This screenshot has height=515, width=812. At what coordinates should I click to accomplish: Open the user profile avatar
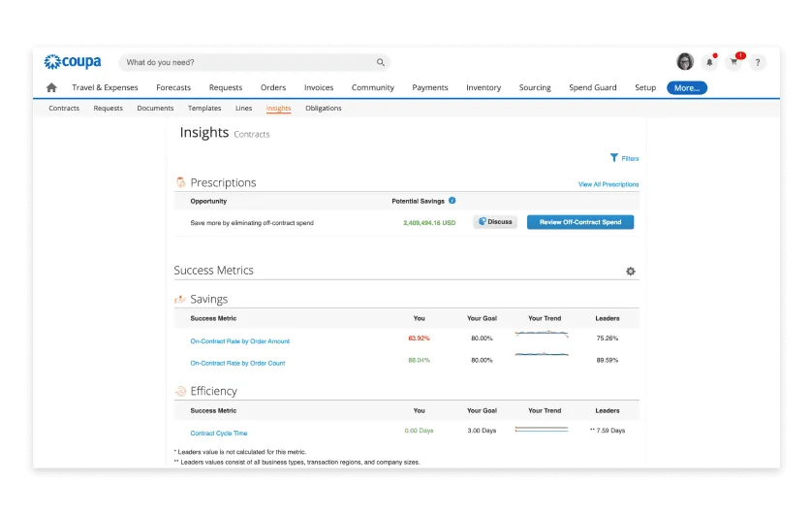685,62
